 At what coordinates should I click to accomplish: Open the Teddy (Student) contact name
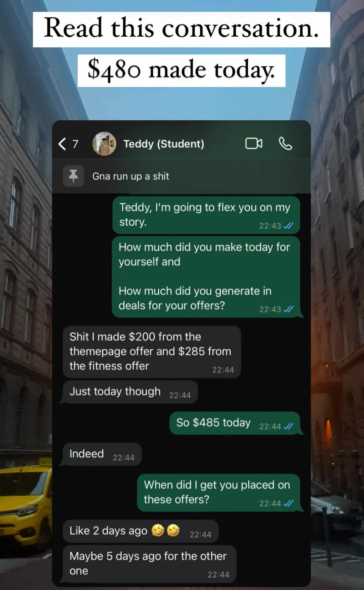(x=164, y=144)
